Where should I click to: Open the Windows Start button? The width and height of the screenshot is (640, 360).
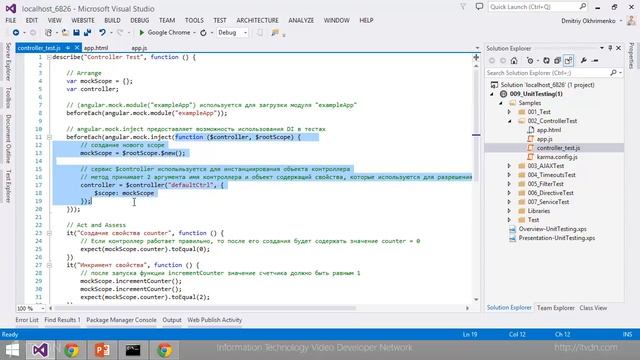(12, 350)
